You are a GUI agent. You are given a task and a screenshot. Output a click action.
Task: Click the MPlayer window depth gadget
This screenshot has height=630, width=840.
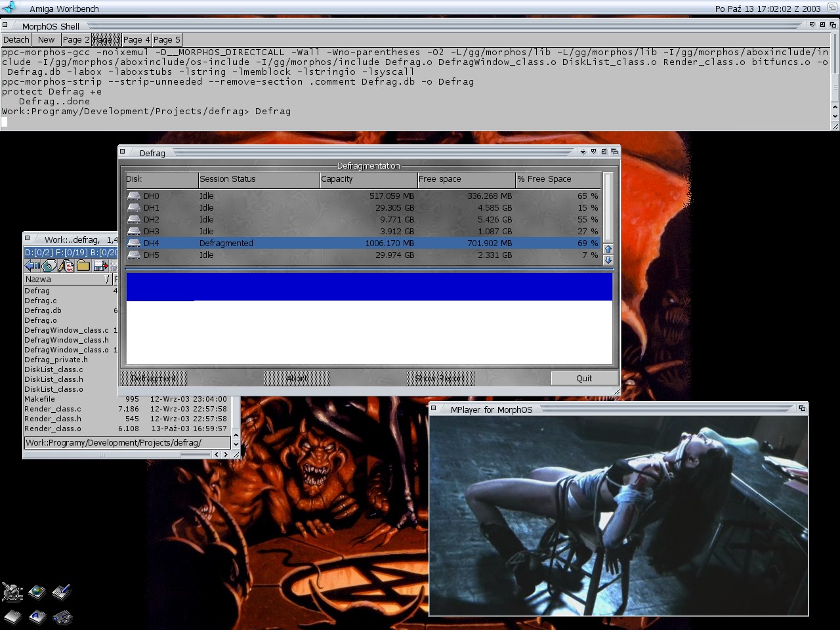coord(801,408)
